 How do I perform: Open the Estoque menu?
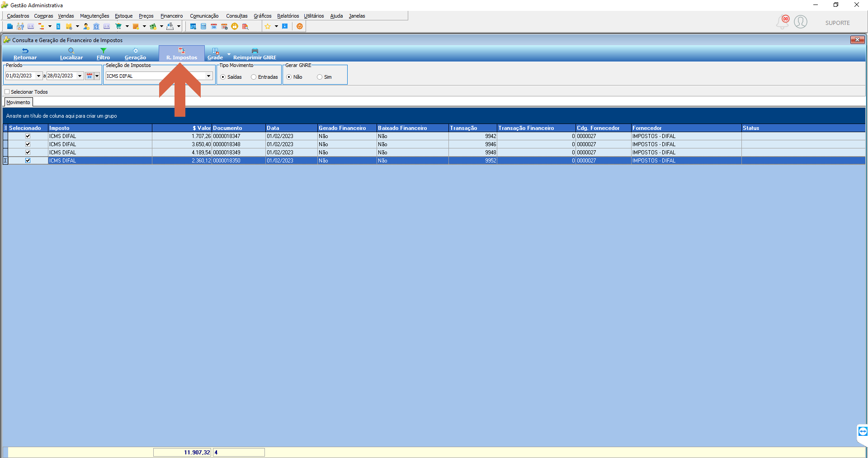(124, 16)
